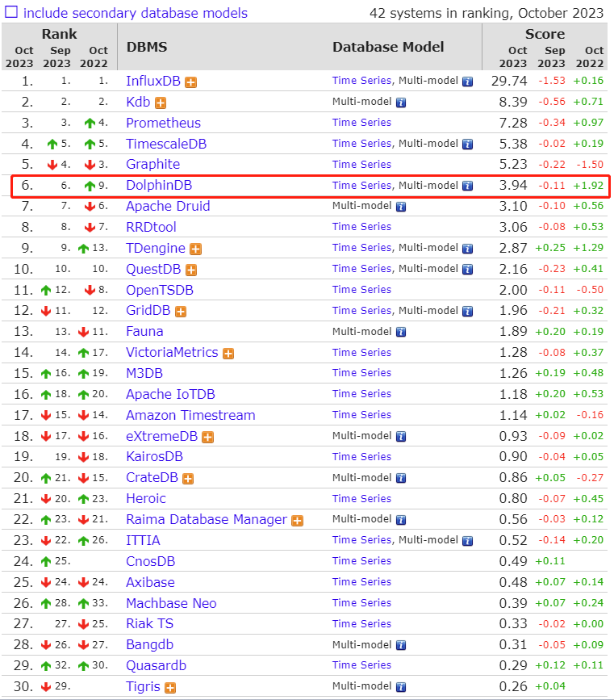Open the Apache IoTDB link

click(x=170, y=394)
